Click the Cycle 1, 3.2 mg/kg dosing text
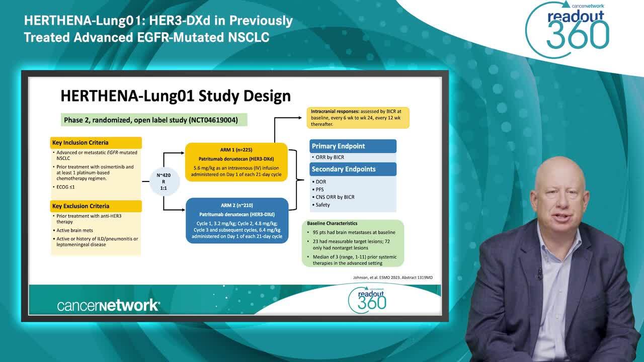 (237, 230)
